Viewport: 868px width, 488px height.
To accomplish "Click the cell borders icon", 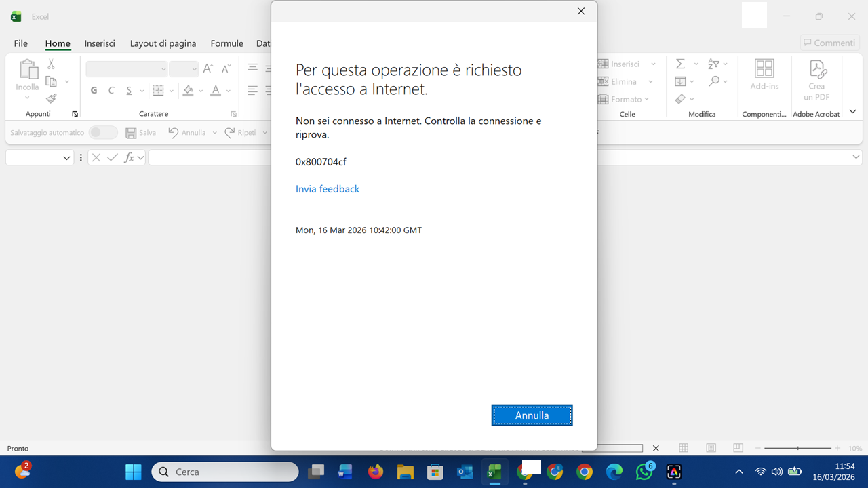I will coord(158,90).
